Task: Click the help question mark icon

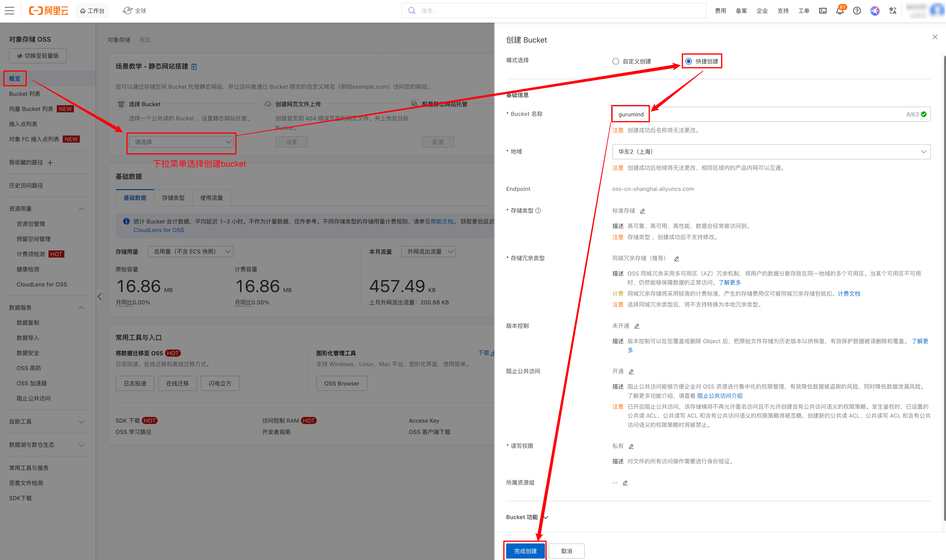Action: [857, 11]
